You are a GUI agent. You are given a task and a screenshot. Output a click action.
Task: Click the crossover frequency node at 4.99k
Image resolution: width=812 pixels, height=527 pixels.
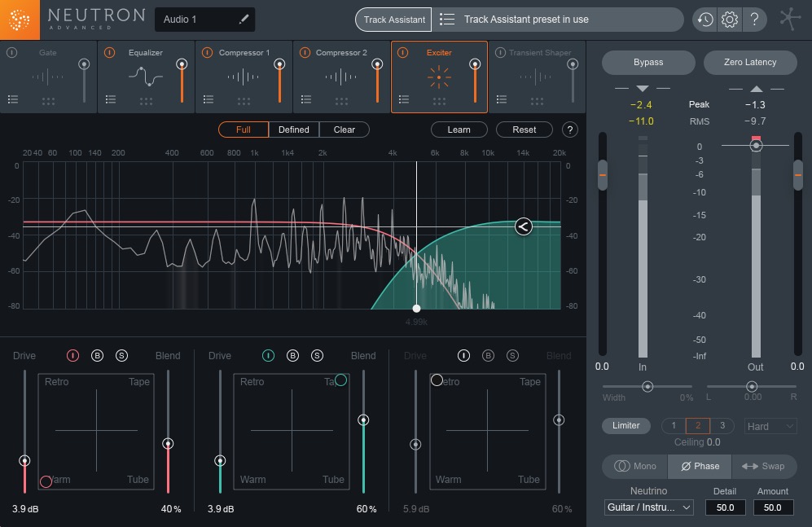click(x=416, y=308)
